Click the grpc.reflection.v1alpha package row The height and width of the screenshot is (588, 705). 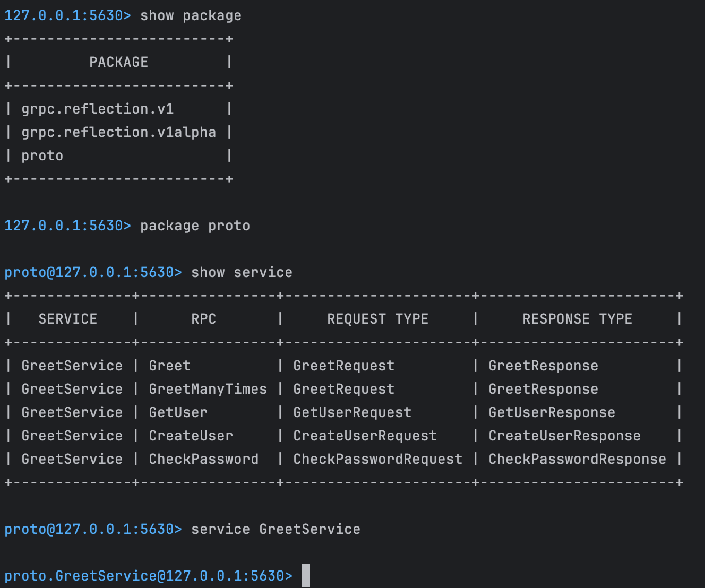[118, 132]
